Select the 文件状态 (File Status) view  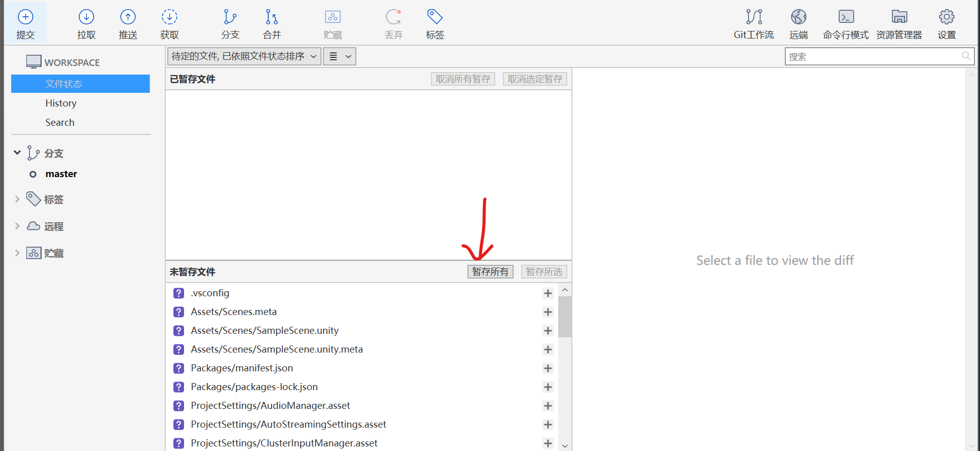point(80,84)
